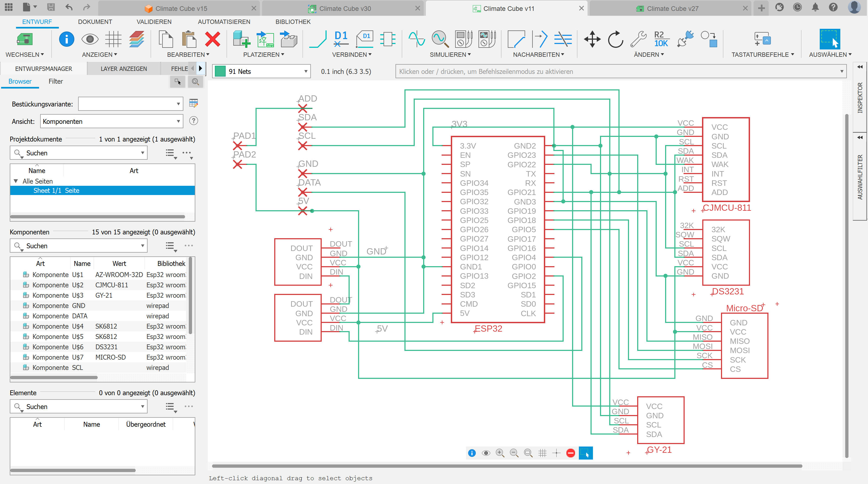The height and width of the screenshot is (484, 868).
Task: Click the green 91 Nets color swatch
Action: point(220,71)
